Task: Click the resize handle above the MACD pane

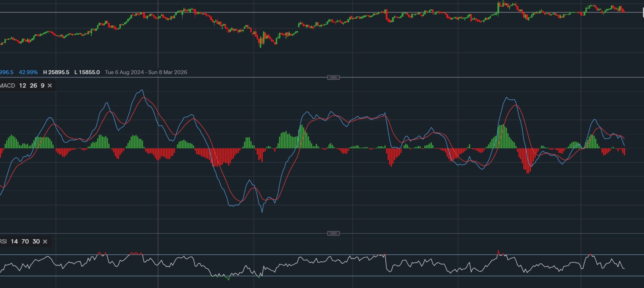Action: point(333,77)
